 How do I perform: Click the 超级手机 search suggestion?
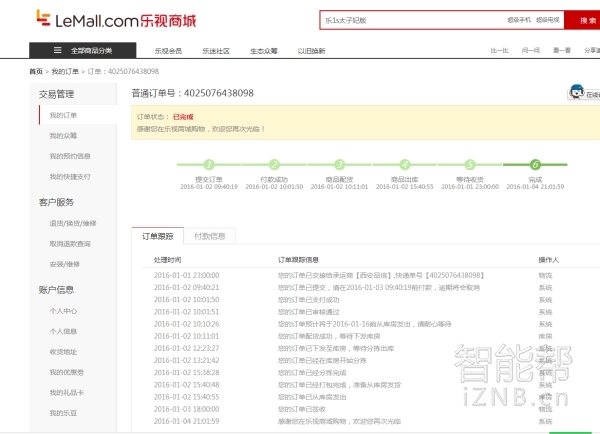(x=519, y=20)
